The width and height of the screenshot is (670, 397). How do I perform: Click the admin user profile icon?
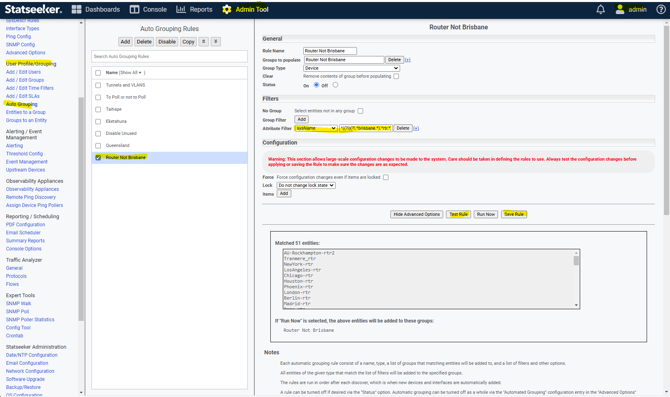click(620, 9)
